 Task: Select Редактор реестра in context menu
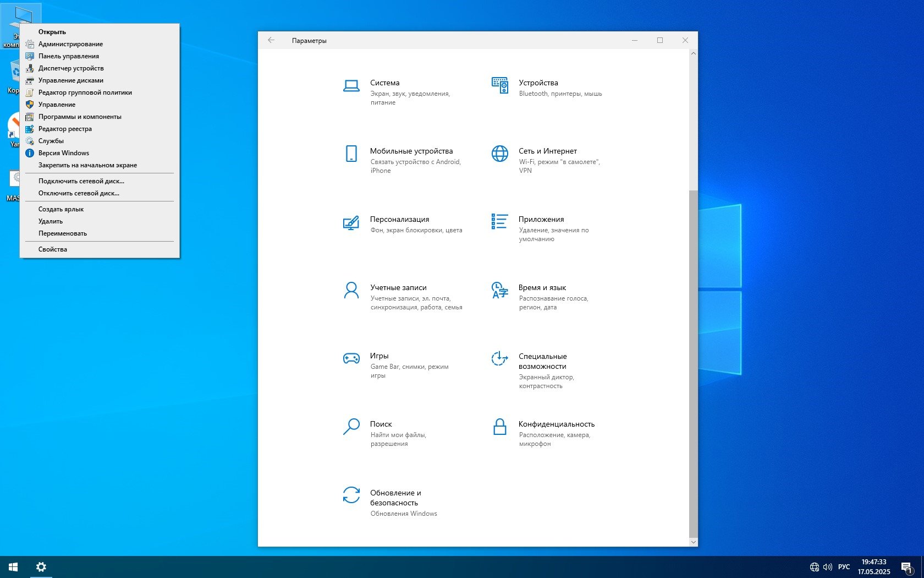coord(65,129)
